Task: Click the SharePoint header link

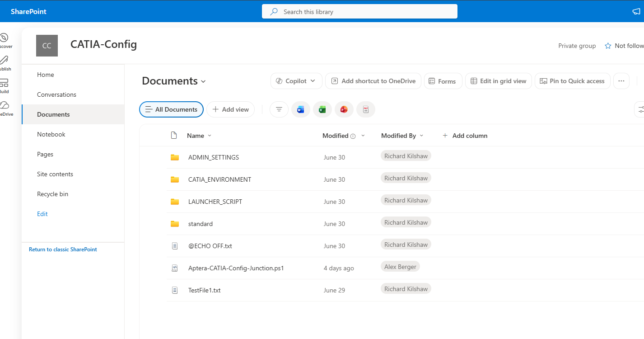Action: 28,12
